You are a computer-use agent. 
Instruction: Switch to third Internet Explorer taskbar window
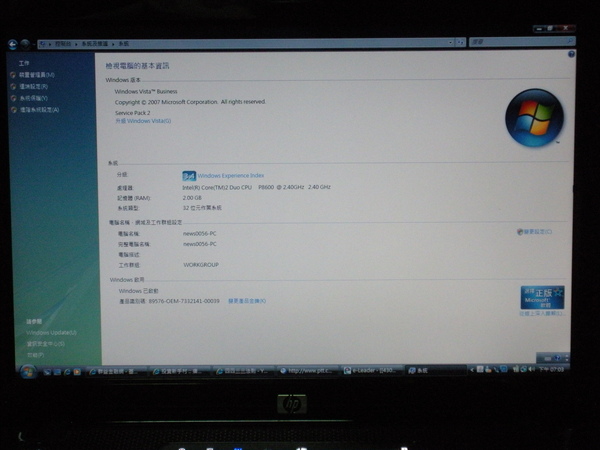(x=243, y=371)
